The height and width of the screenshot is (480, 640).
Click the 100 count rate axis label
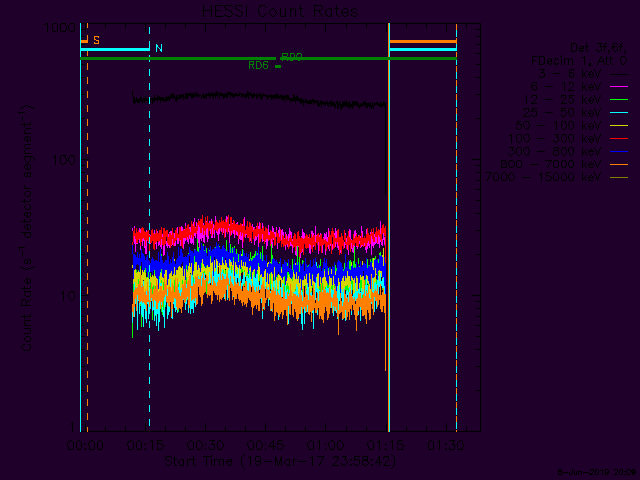(x=64, y=160)
